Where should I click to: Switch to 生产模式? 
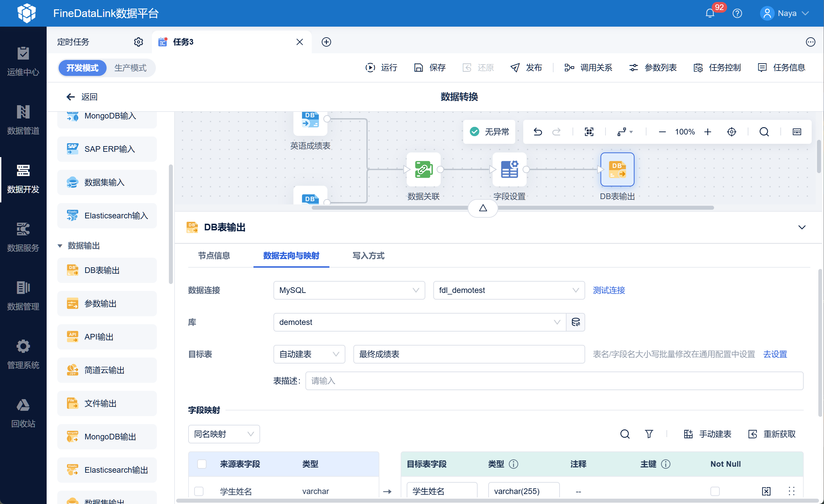click(x=131, y=68)
